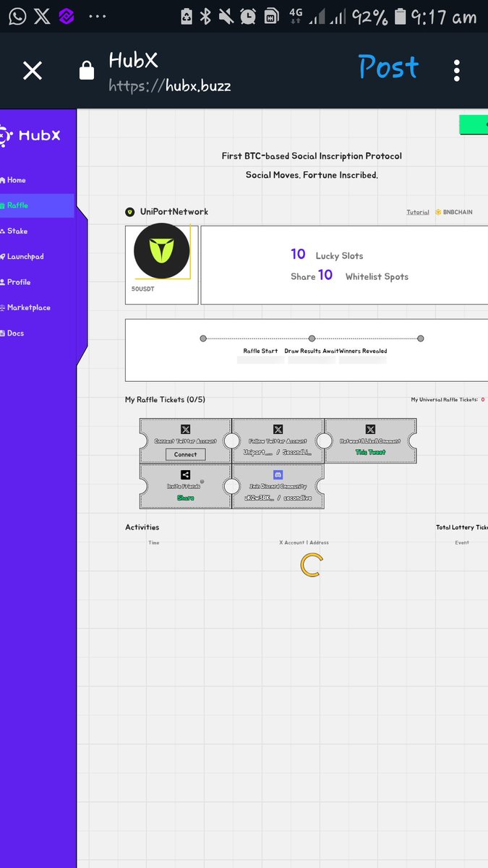
Task: Tap the battery percentage indicator
Action: click(x=370, y=17)
